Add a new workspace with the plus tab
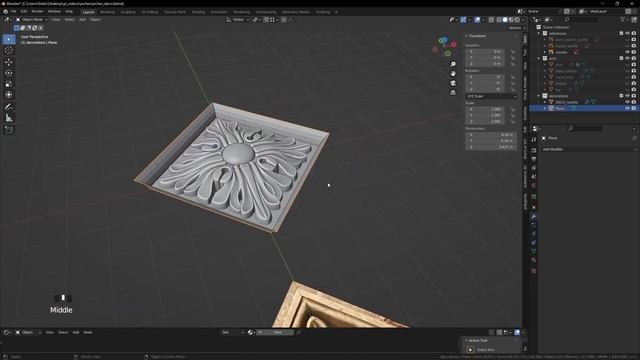This screenshot has height=360, width=640. 336,12
